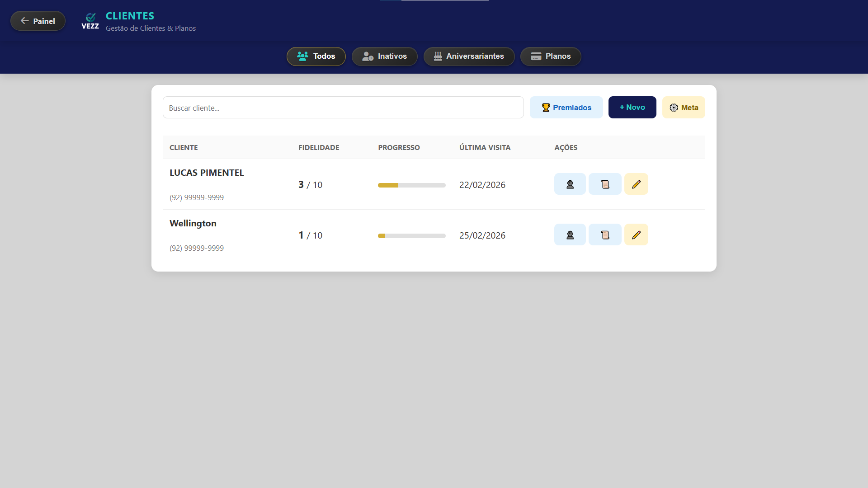Click the VEZZ logo icon
This screenshot has height=488, width=868.
click(90, 21)
